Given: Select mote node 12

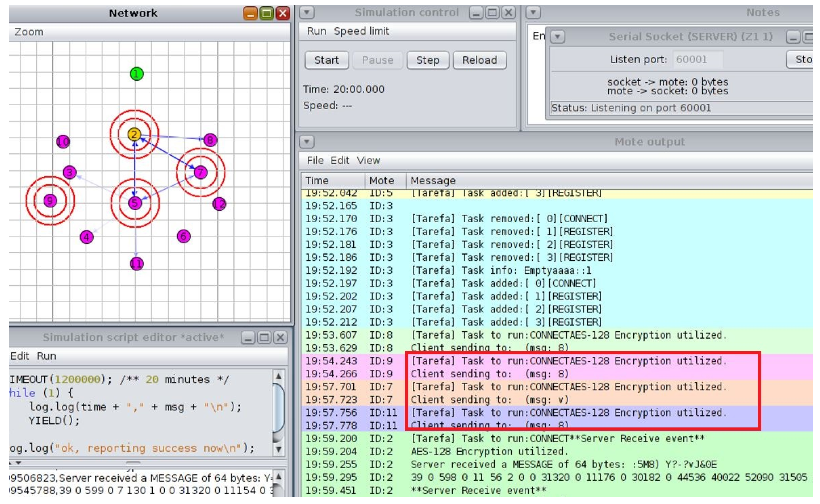Looking at the screenshot, I should pyautogui.click(x=219, y=204).
